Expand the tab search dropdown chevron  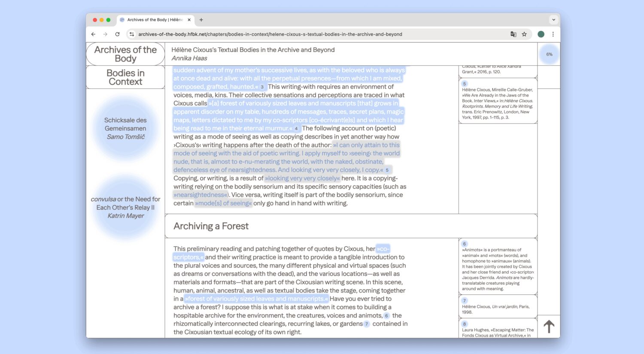[553, 20]
